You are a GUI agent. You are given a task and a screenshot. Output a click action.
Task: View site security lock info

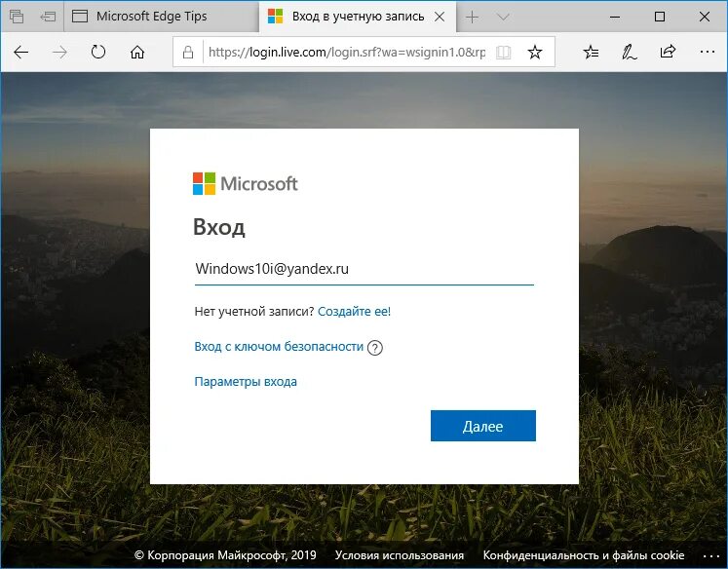click(x=188, y=52)
